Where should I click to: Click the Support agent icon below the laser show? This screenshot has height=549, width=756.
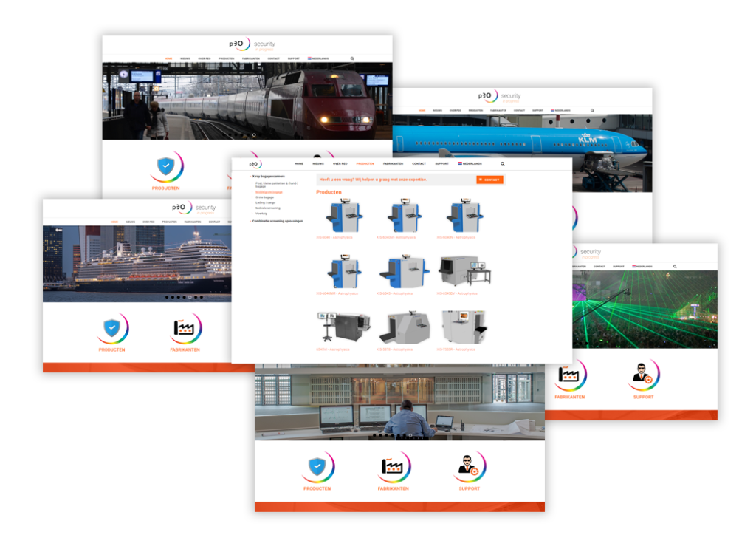point(641,375)
